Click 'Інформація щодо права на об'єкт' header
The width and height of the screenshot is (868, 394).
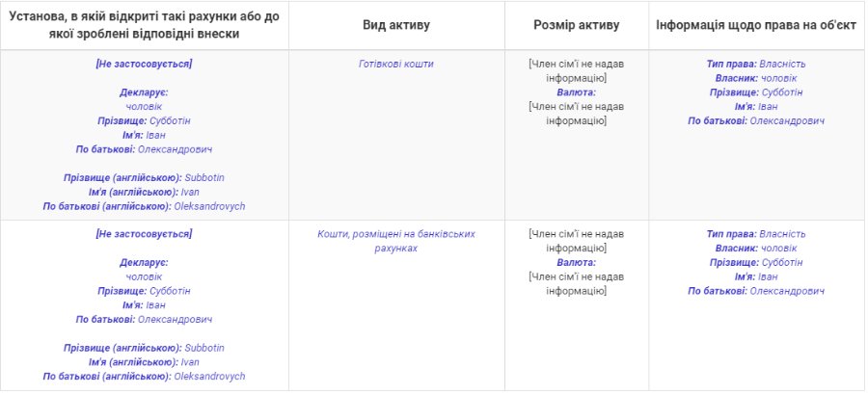click(755, 24)
